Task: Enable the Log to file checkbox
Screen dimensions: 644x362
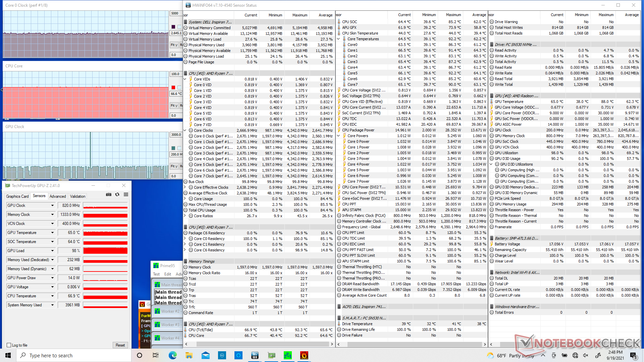Action: tap(9, 345)
